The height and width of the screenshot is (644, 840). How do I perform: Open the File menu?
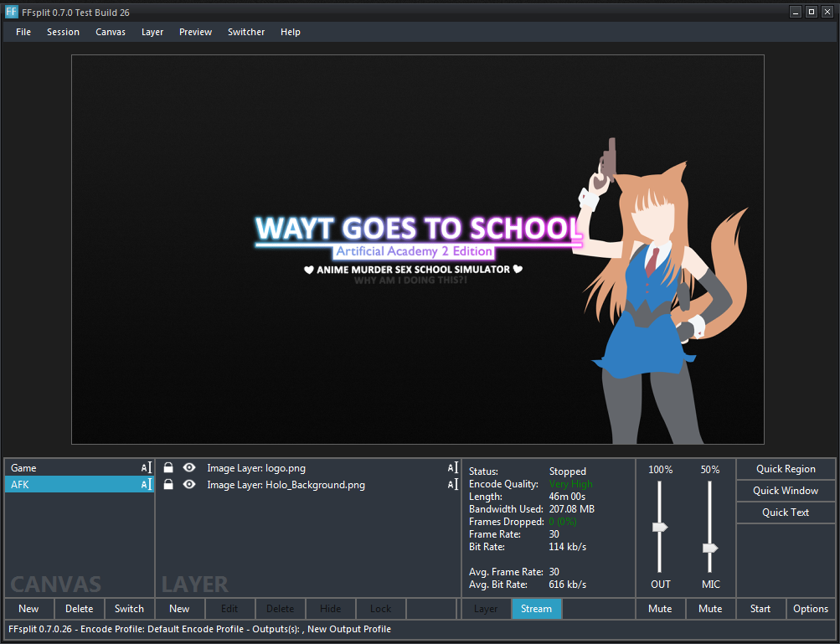pos(23,32)
